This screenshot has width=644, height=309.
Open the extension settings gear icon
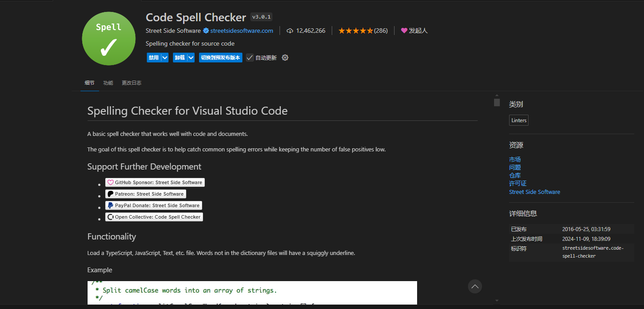click(x=285, y=58)
